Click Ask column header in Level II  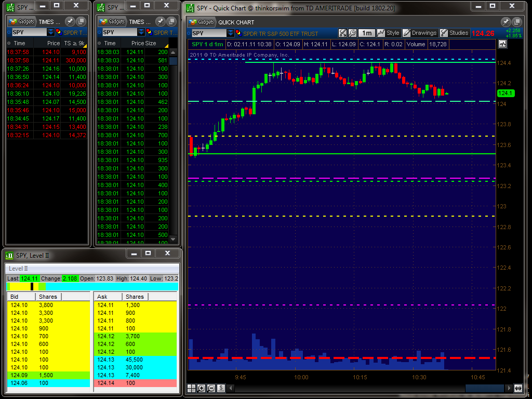pyautogui.click(x=108, y=297)
